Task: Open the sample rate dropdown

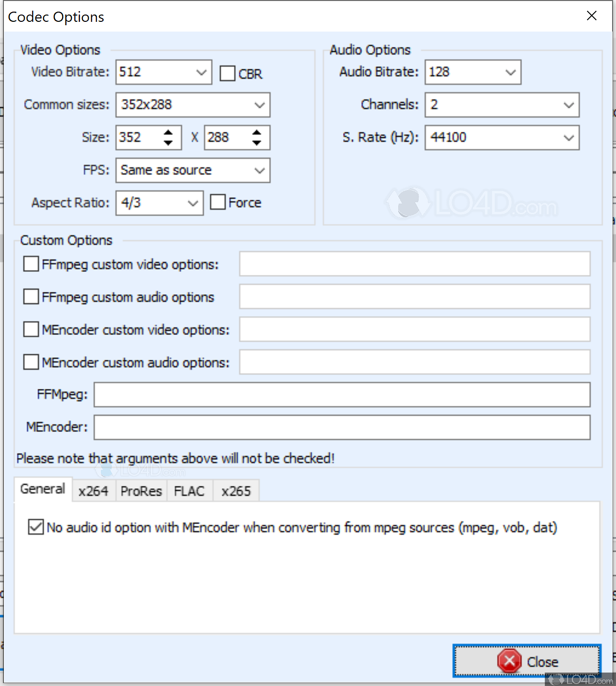Action: tap(568, 138)
